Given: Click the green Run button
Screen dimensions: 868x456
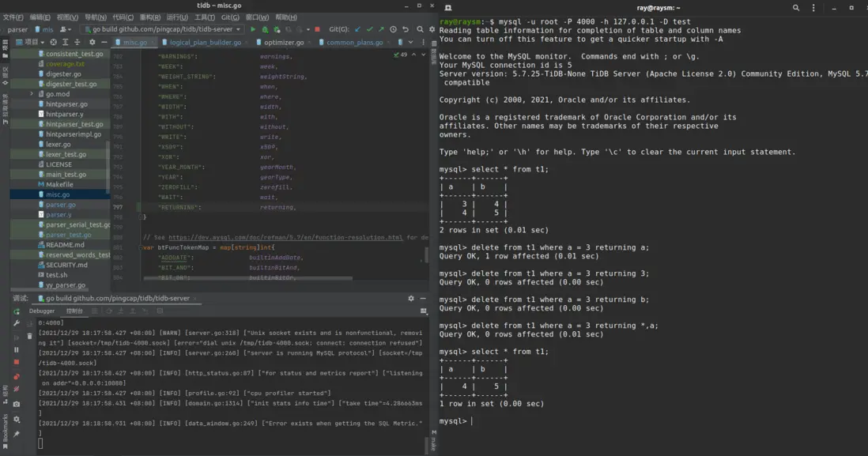Looking at the screenshot, I should point(253,29).
